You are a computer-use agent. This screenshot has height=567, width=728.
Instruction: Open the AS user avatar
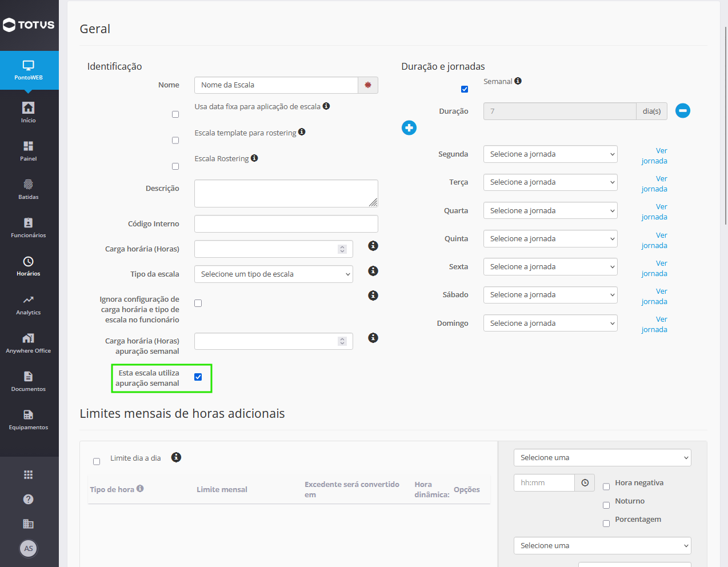pos(29,549)
